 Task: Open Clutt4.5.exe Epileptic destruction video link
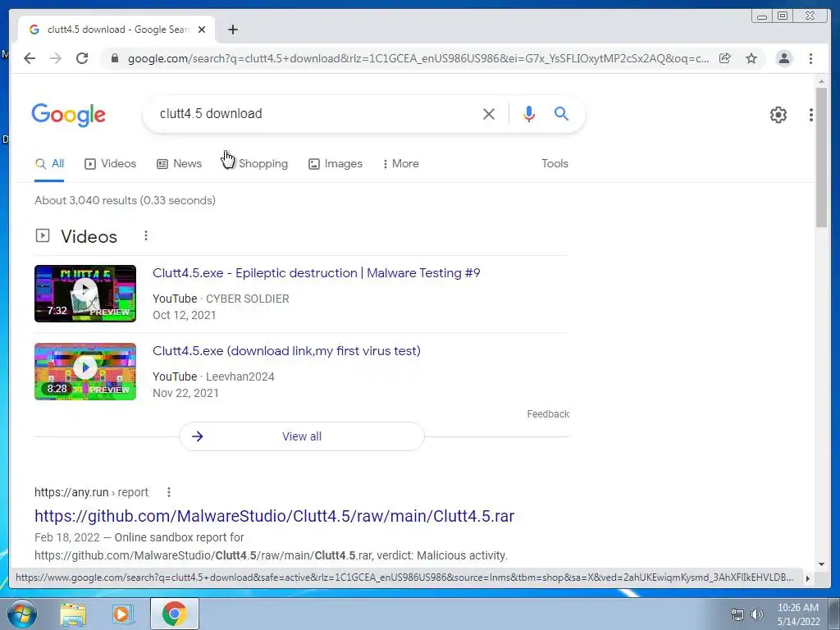tap(316, 272)
